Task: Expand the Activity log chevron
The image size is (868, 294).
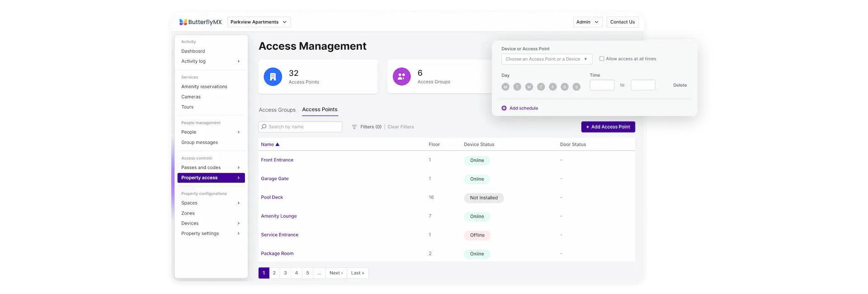Action: pyautogui.click(x=239, y=61)
